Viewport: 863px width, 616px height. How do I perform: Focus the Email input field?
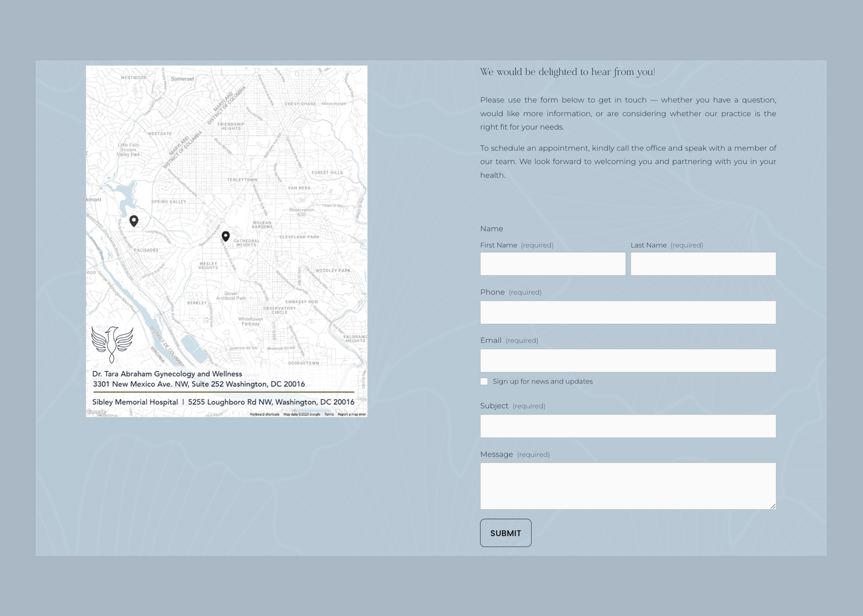click(628, 360)
